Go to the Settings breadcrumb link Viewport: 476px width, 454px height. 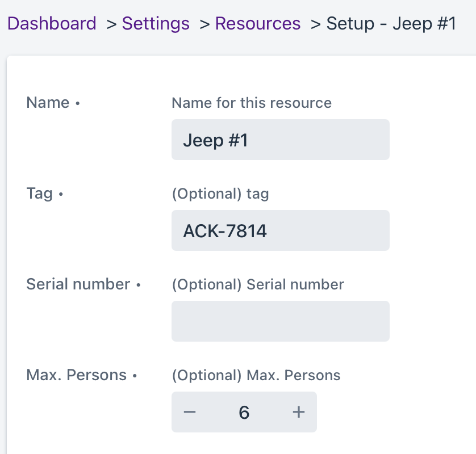click(156, 24)
